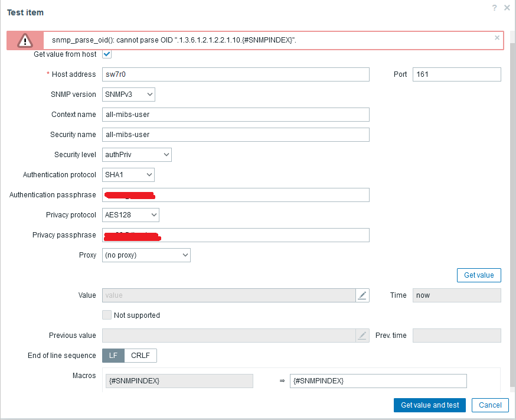This screenshot has height=420, width=516.
Task: Expand the Security level dropdown
Action: click(x=137, y=155)
